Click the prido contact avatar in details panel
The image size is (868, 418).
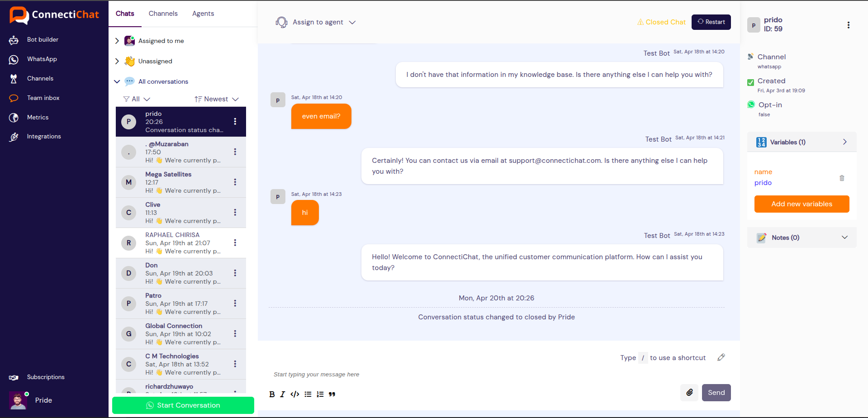754,25
